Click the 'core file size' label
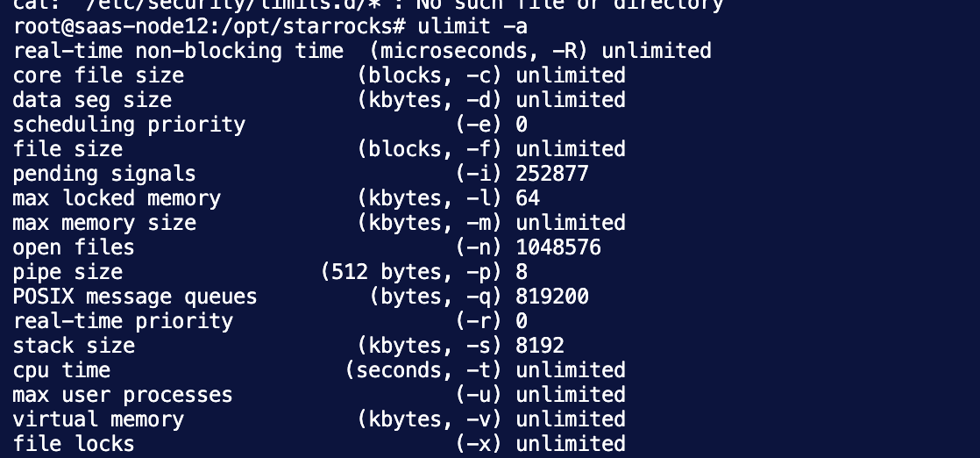 pos(99,75)
